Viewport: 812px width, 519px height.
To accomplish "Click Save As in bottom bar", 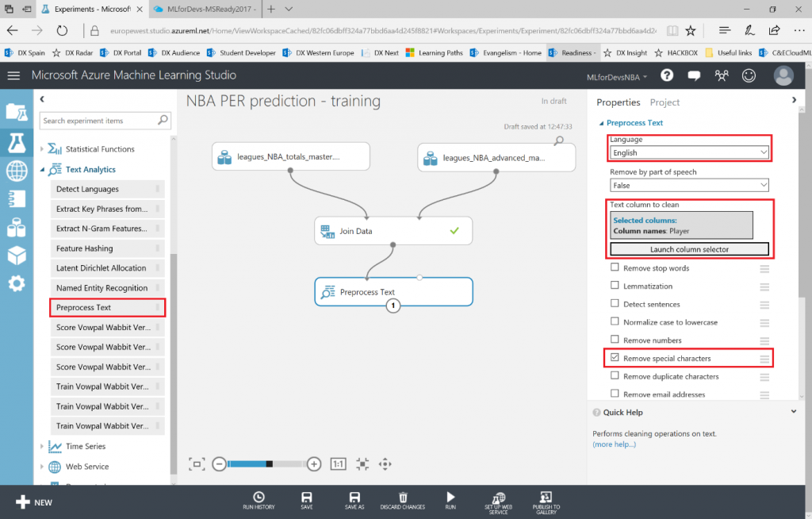I will (x=354, y=501).
